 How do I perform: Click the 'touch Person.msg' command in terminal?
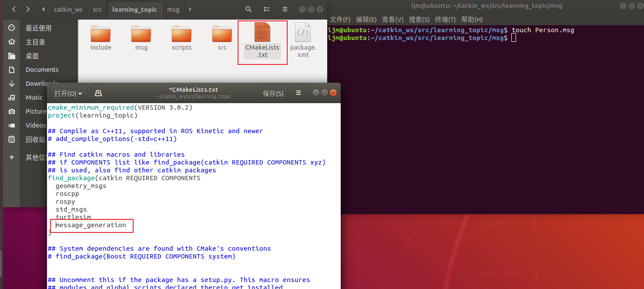point(543,30)
